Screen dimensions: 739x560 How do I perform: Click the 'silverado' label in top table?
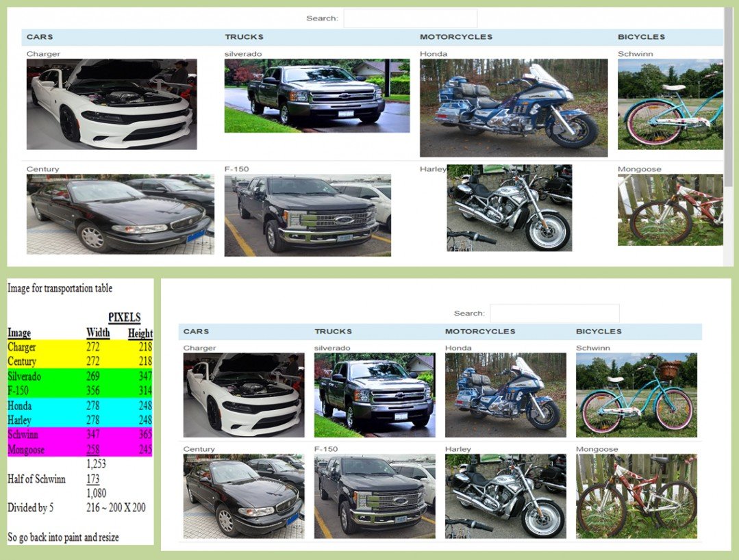242,53
